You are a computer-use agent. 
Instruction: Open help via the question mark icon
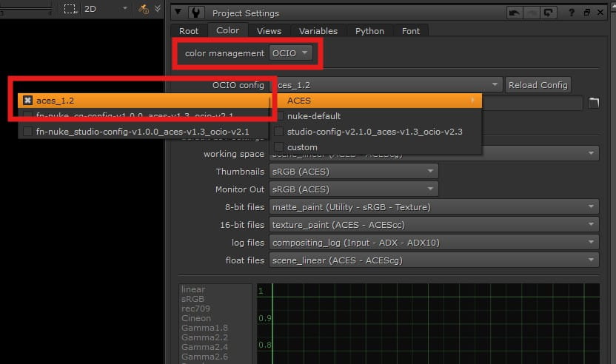(572, 13)
